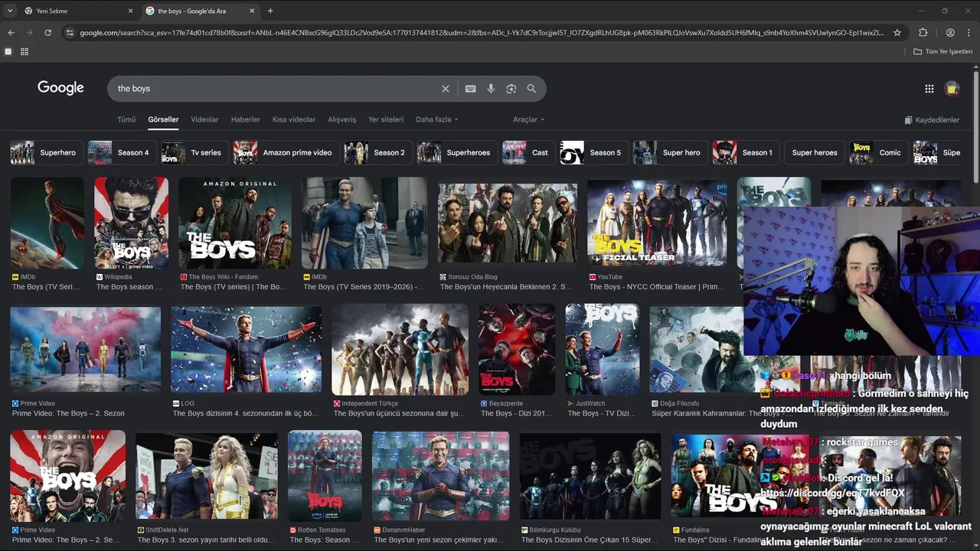Image resolution: width=980 pixels, height=551 pixels.
Task: Filter by Tv series chip
Action: point(194,152)
